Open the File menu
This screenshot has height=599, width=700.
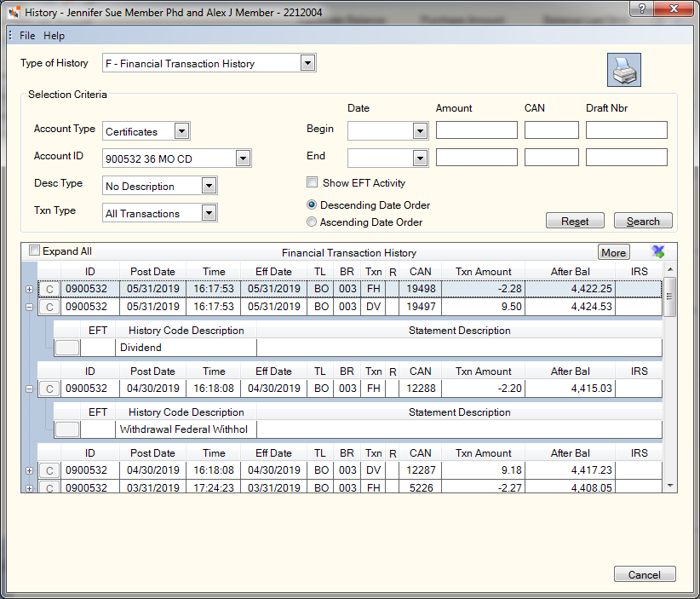pyautogui.click(x=27, y=36)
